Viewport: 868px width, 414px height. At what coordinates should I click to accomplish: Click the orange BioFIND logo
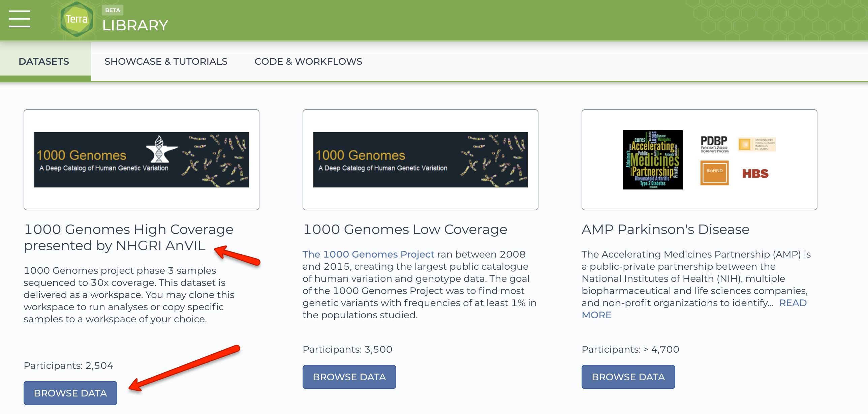[714, 173]
